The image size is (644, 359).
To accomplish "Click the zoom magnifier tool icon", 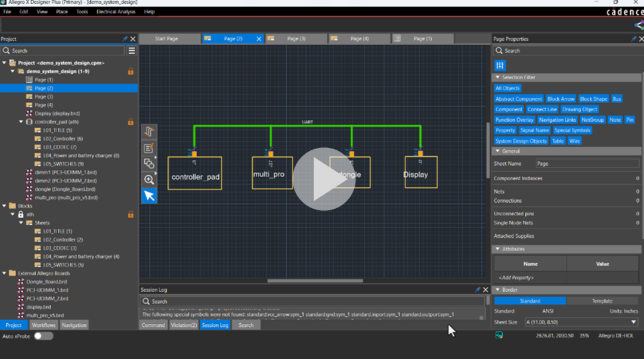I will [149, 179].
